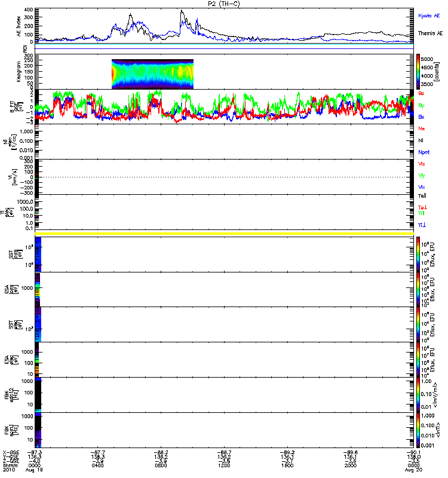
Task: Click the red Ne density legend
Action: tap(422, 128)
